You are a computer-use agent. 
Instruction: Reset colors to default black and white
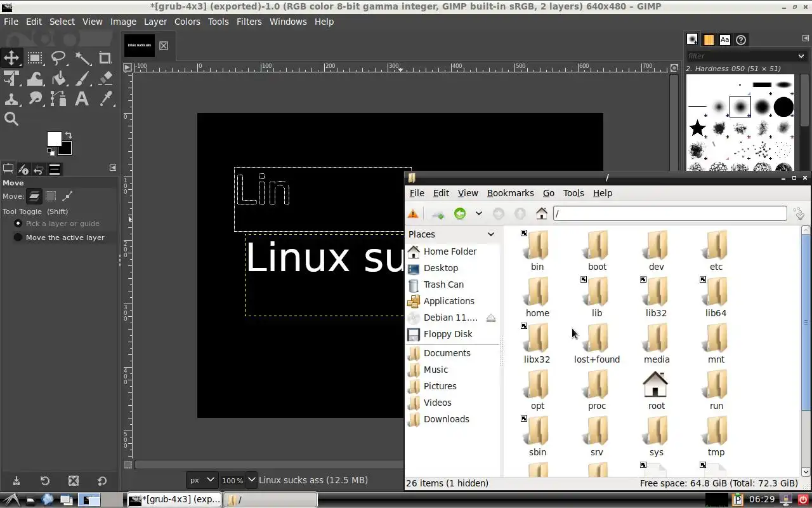(x=50, y=152)
